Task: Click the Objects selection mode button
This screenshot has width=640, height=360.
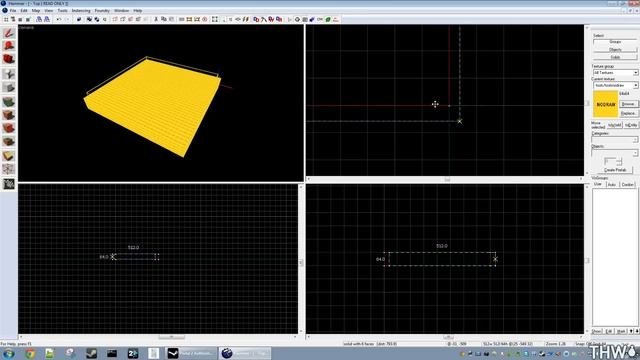Action: coord(615,49)
